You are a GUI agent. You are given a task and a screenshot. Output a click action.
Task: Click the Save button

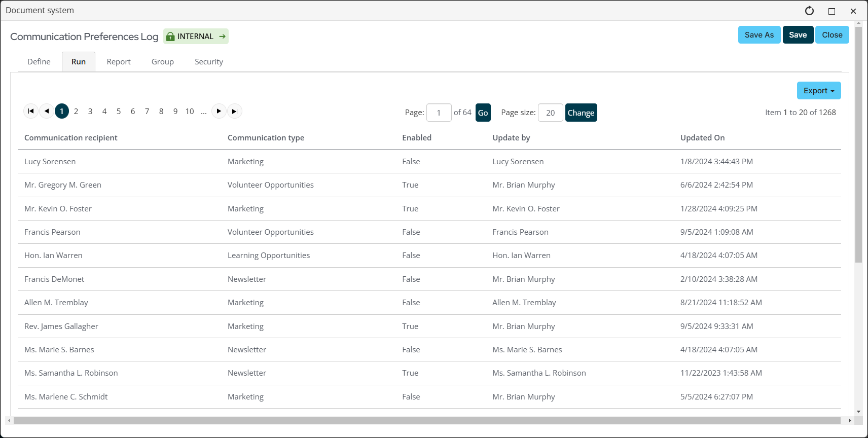tap(798, 35)
